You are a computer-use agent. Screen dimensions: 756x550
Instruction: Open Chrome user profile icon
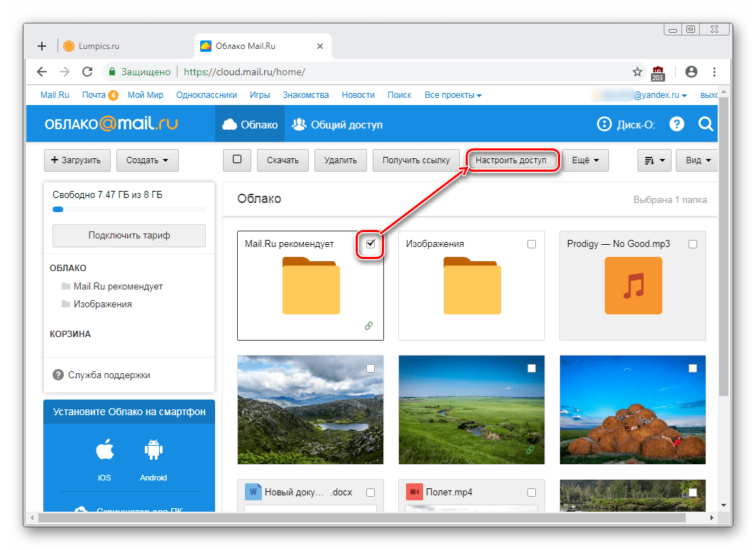[691, 72]
